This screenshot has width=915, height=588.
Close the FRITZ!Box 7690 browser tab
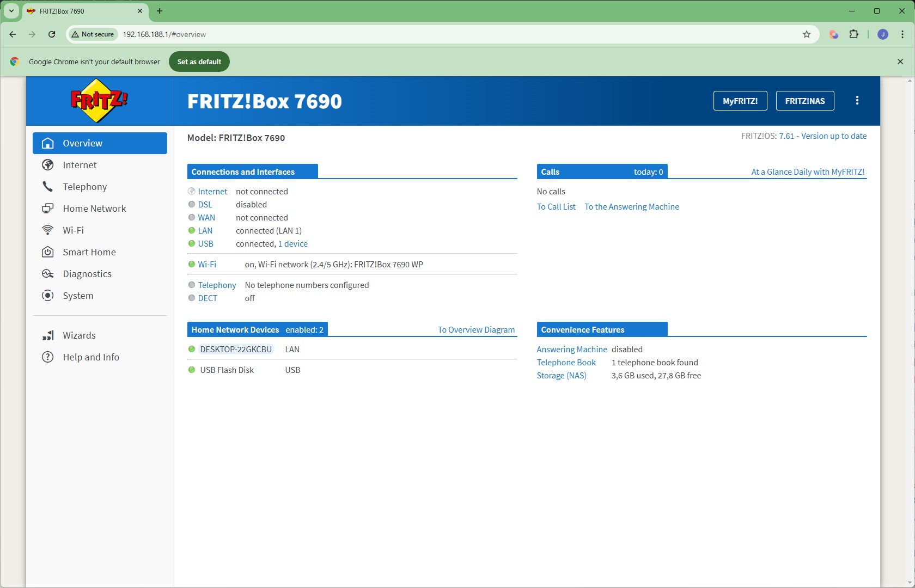pos(140,11)
